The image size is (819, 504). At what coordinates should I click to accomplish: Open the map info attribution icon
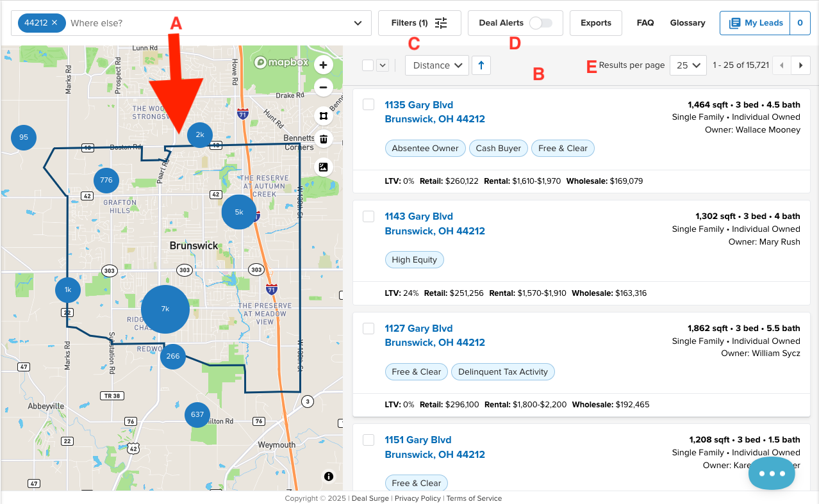pyautogui.click(x=329, y=476)
